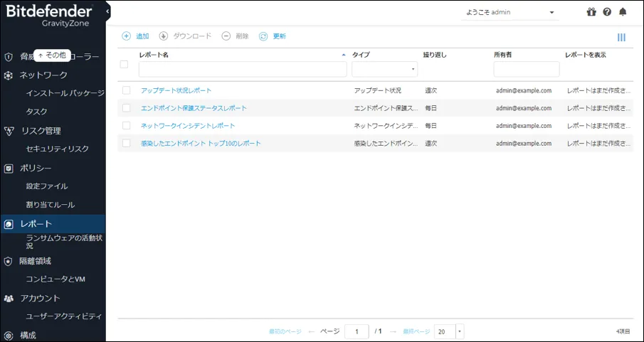644x342 pixels.
Task: Open コンピュータとVM in the sidebar
Action: coord(56,279)
